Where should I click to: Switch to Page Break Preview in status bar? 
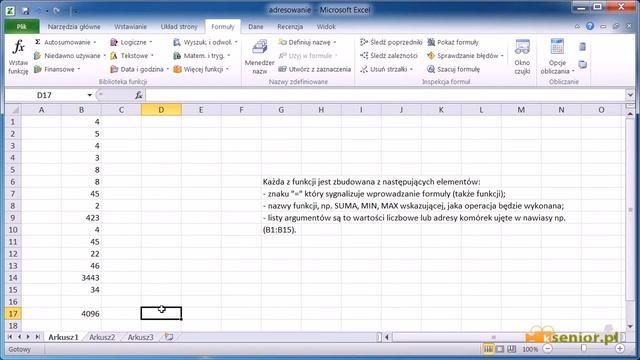pyautogui.click(x=512, y=349)
